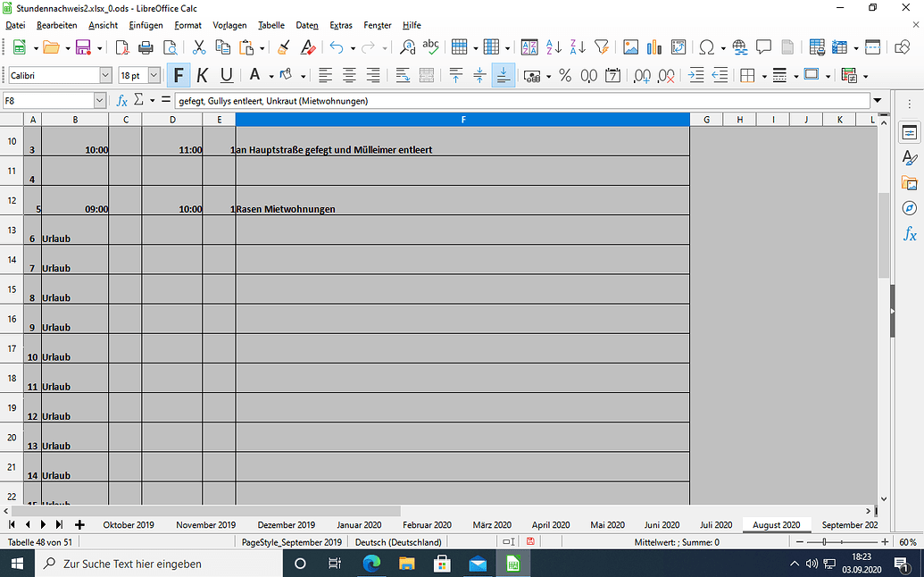Run the spelling check icon

pyautogui.click(x=430, y=47)
